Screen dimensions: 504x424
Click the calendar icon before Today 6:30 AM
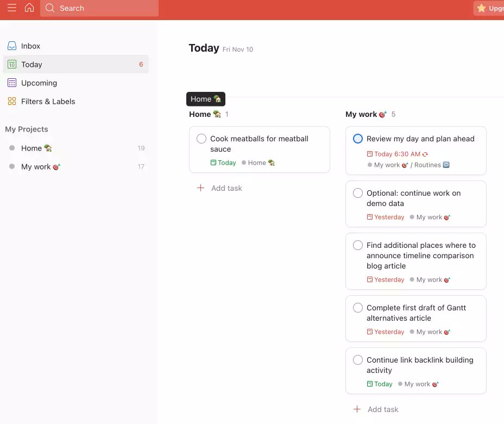coord(370,154)
